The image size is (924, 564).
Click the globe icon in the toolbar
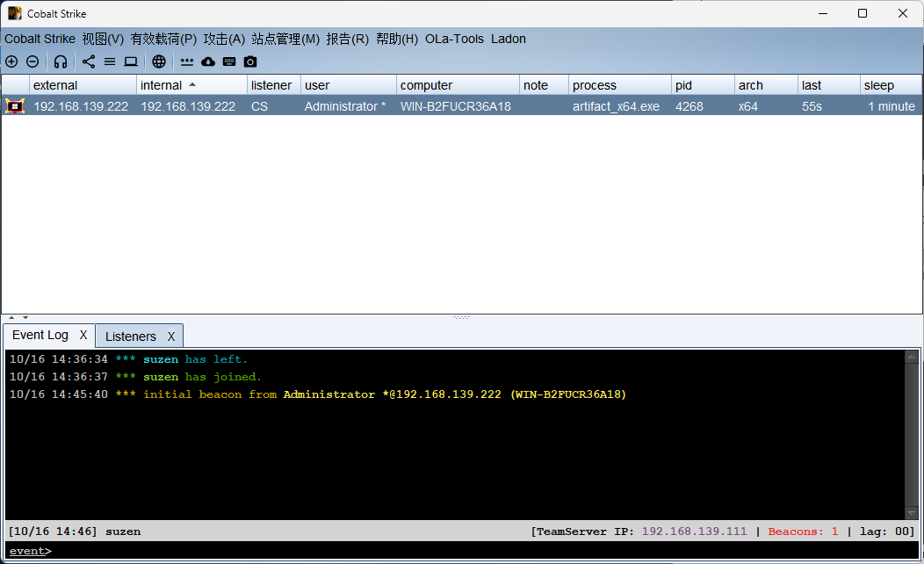click(159, 61)
